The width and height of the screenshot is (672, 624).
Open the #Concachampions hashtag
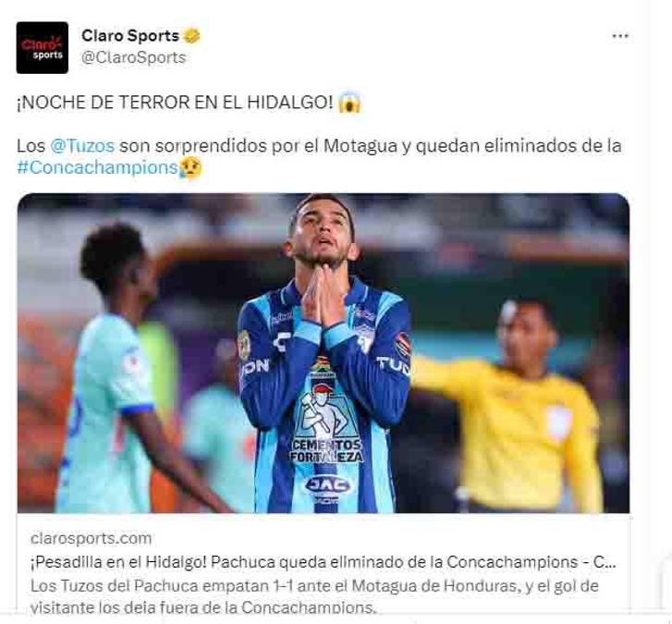97,167
